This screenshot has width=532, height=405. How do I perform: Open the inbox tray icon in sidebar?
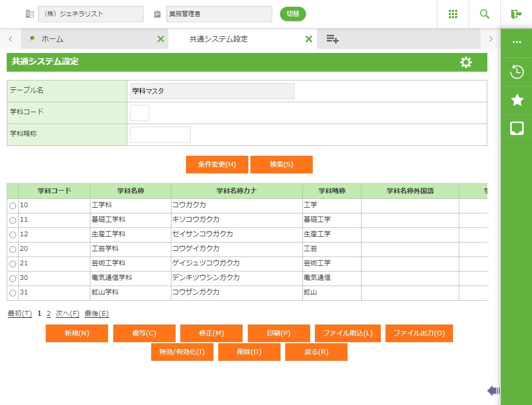point(516,128)
